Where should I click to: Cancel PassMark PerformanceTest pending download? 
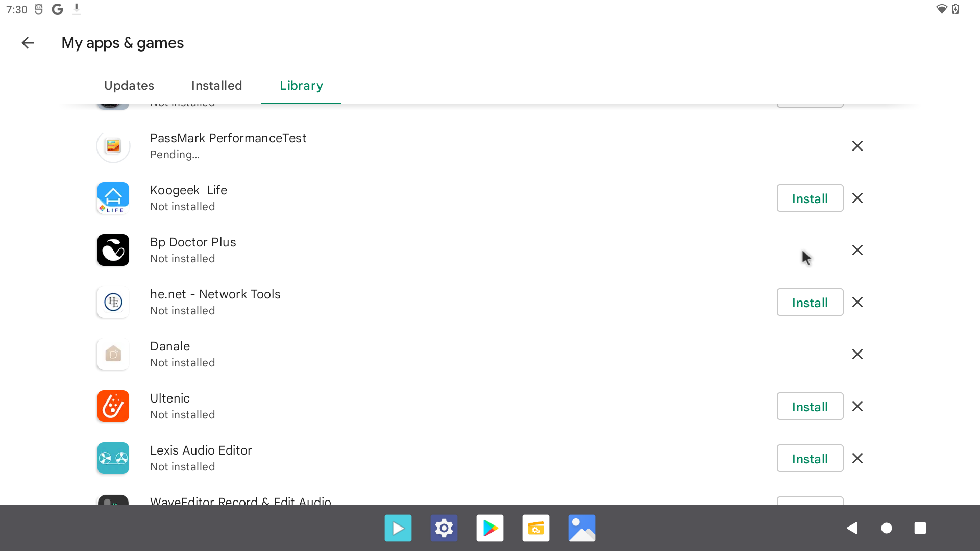pyautogui.click(x=857, y=146)
